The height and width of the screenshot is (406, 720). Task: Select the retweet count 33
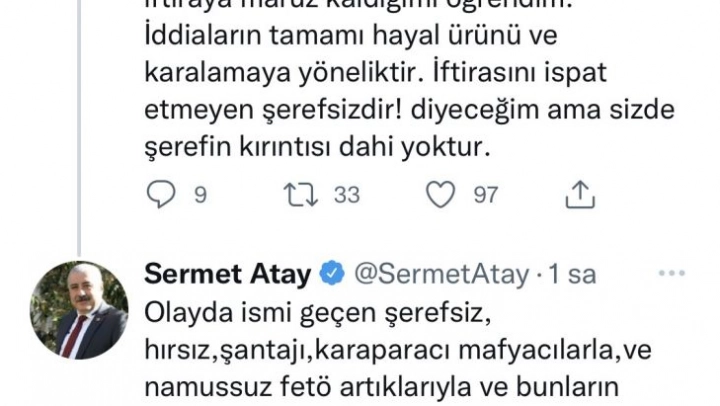click(x=345, y=195)
